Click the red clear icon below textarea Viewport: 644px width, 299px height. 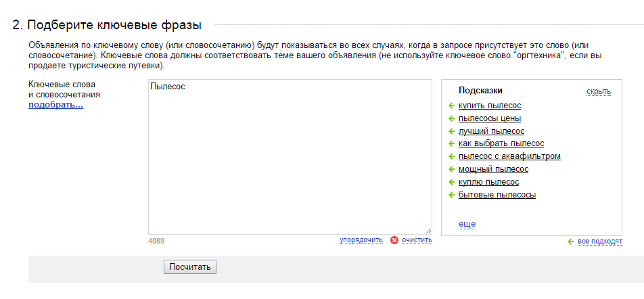(394, 240)
